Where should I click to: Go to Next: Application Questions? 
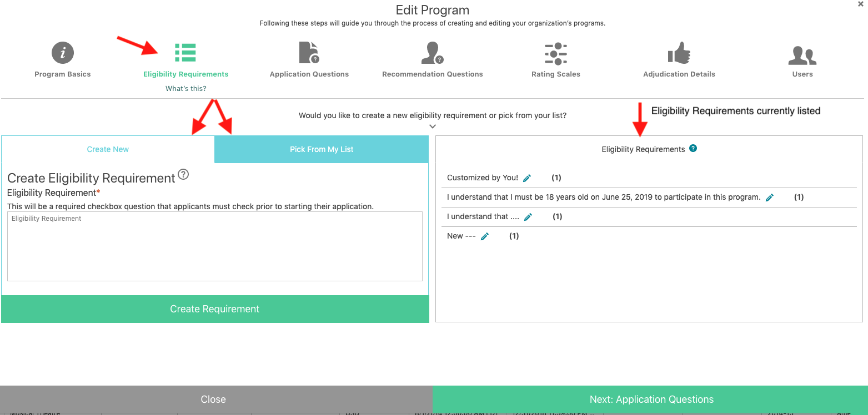651,399
